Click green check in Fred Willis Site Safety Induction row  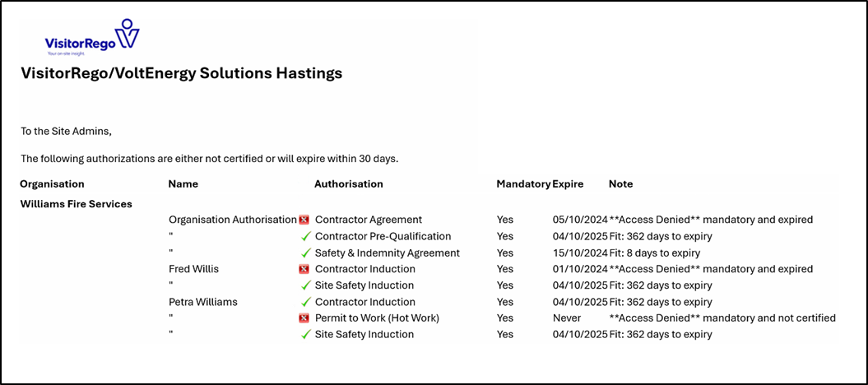coord(305,286)
